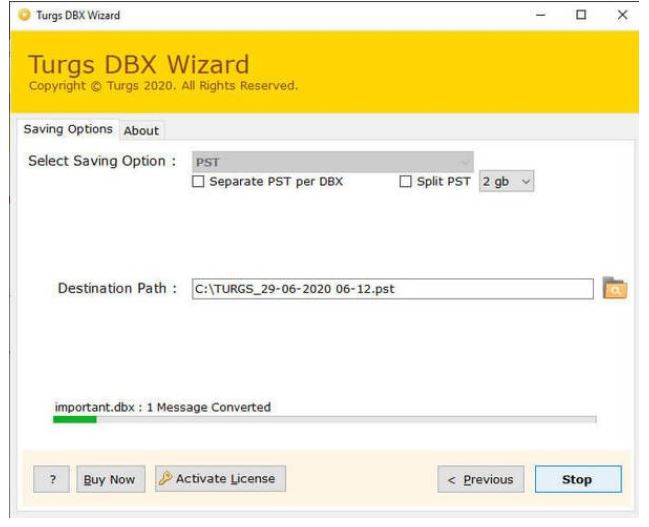
Task: Click the conversion progress bar
Action: (x=325, y=420)
